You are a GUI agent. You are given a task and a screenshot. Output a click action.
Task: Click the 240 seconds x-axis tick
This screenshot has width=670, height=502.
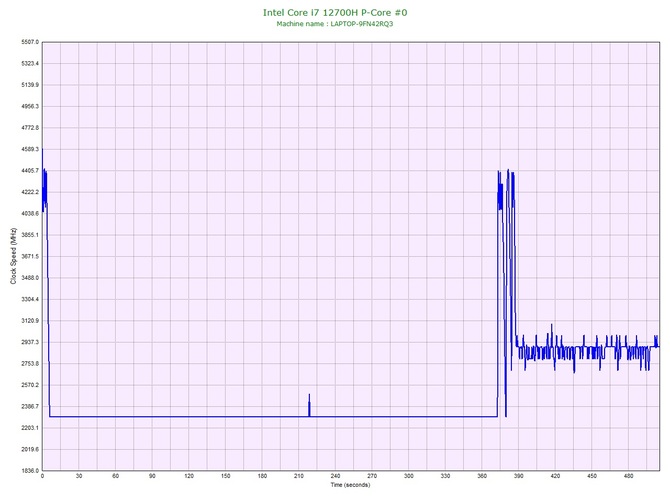(x=335, y=476)
